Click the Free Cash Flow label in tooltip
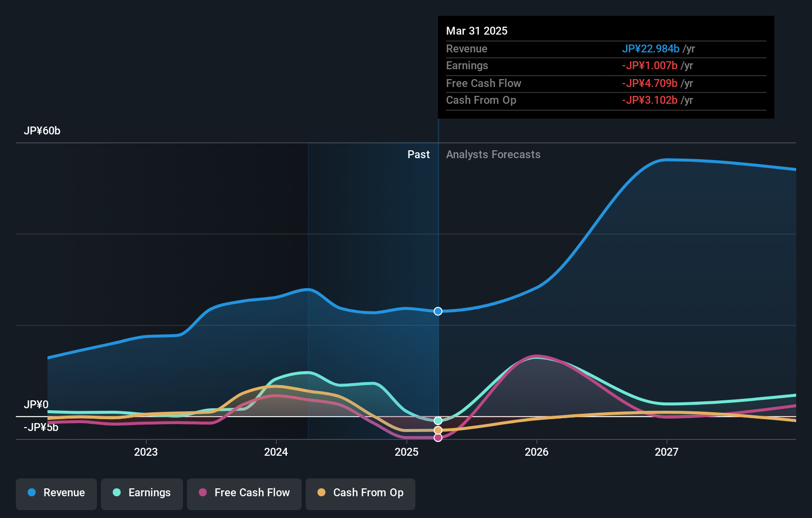This screenshot has width=812, height=518. [x=483, y=83]
